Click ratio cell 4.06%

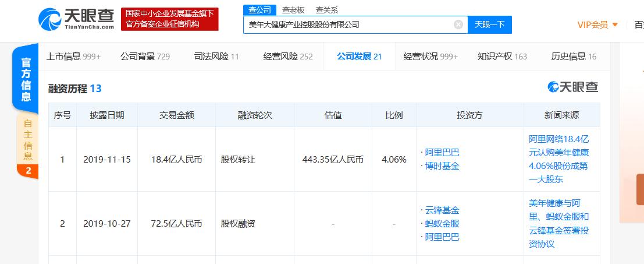pyautogui.click(x=394, y=160)
